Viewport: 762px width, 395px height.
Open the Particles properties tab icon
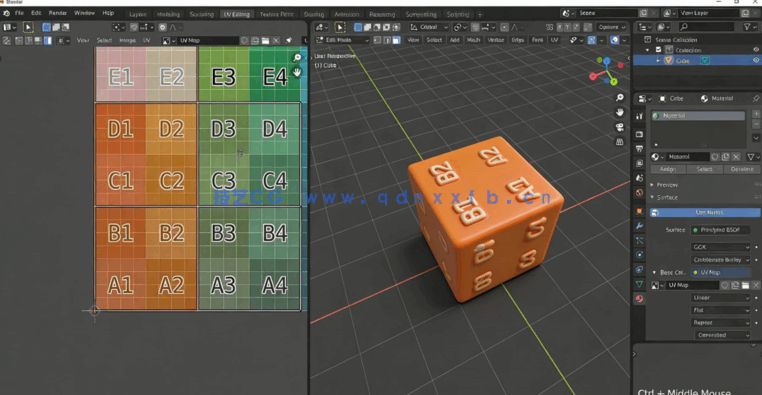[x=640, y=240]
